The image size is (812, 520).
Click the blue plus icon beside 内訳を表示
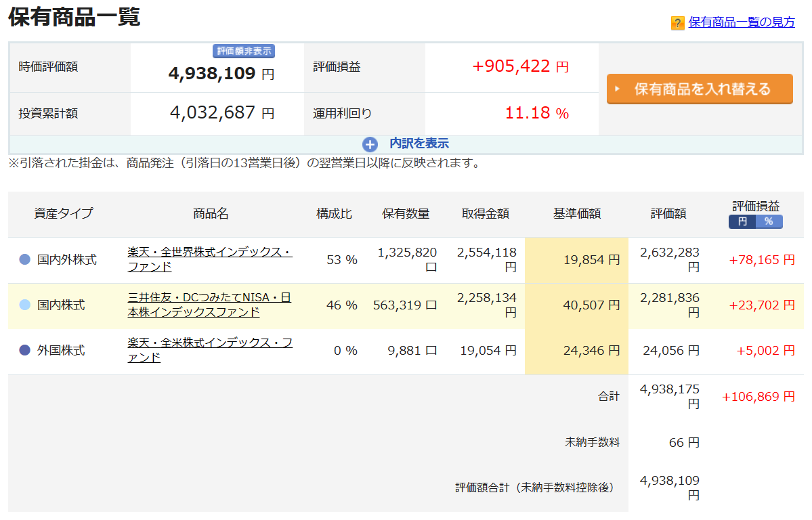tap(370, 144)
